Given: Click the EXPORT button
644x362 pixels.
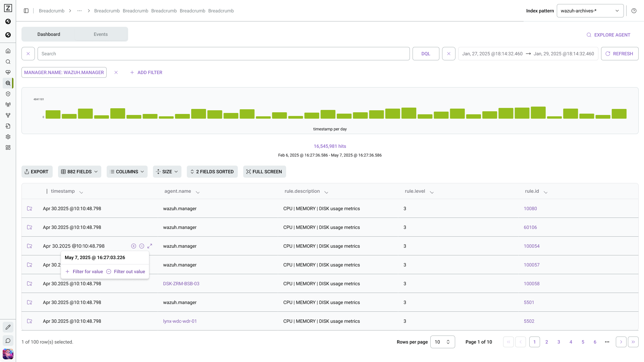Looking at the screenshot, I should [37, 172].
